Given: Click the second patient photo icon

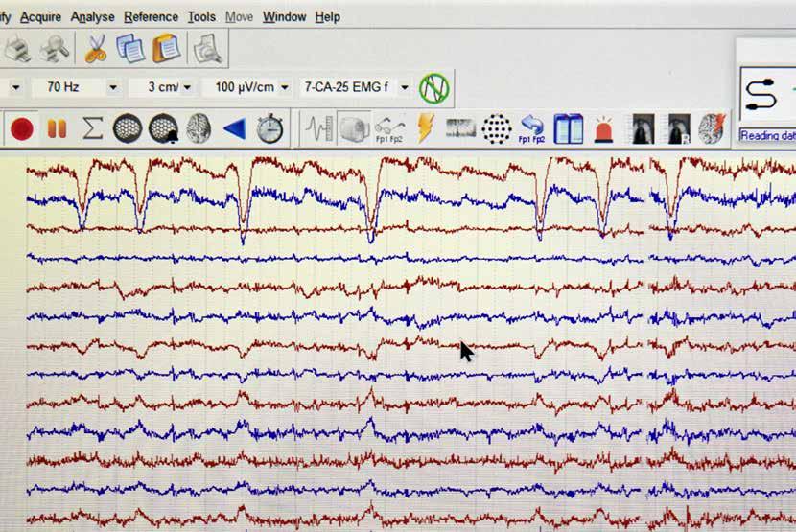Looking at the screenshot, I should 679,129.
